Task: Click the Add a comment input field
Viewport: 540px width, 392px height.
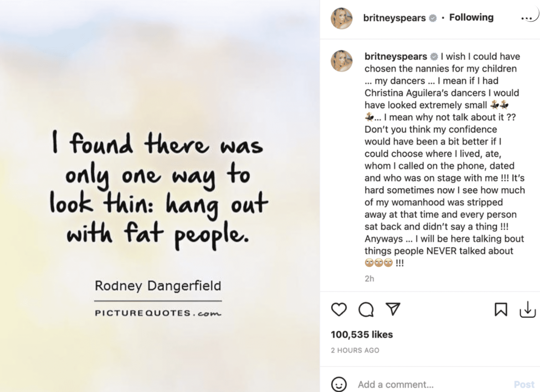Action: (x=397, y=384)
